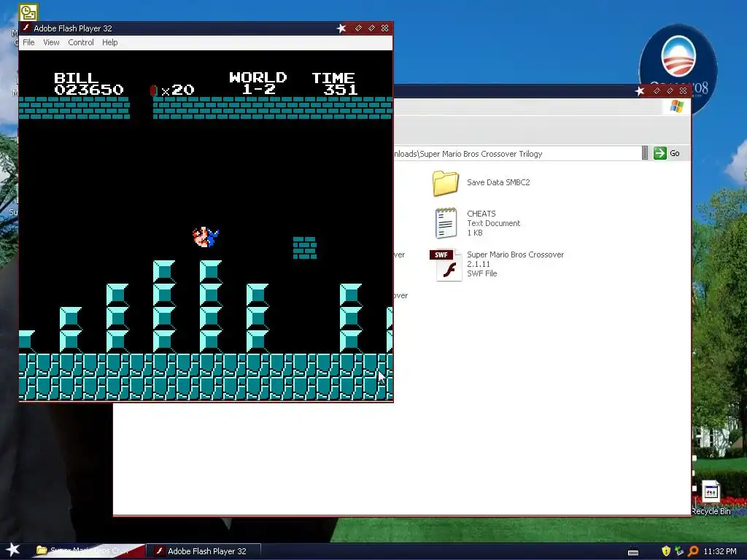747x560 pixels.
Task: Open the address bar dropdown in Explorer
Action: [x=645, y=153]
